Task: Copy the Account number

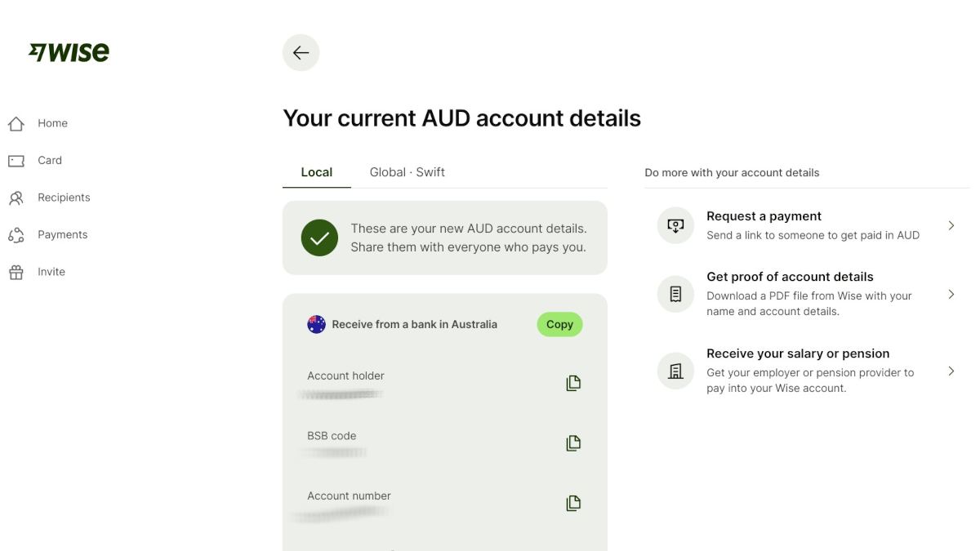Action: pyautogui.click(x=573, y=503)
